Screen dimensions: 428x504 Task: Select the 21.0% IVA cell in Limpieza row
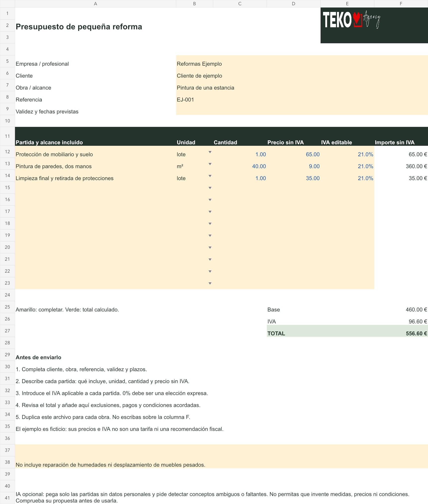coord(347,176)
